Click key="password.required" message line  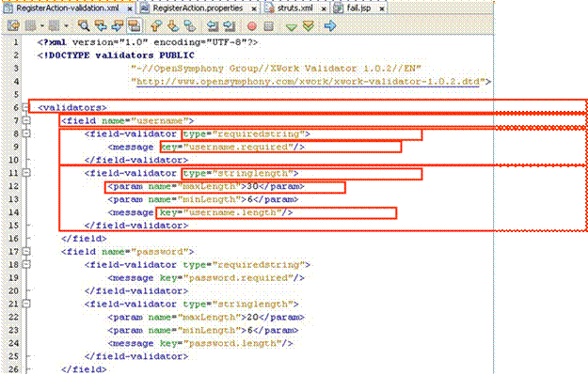click(x=206, y=278)
